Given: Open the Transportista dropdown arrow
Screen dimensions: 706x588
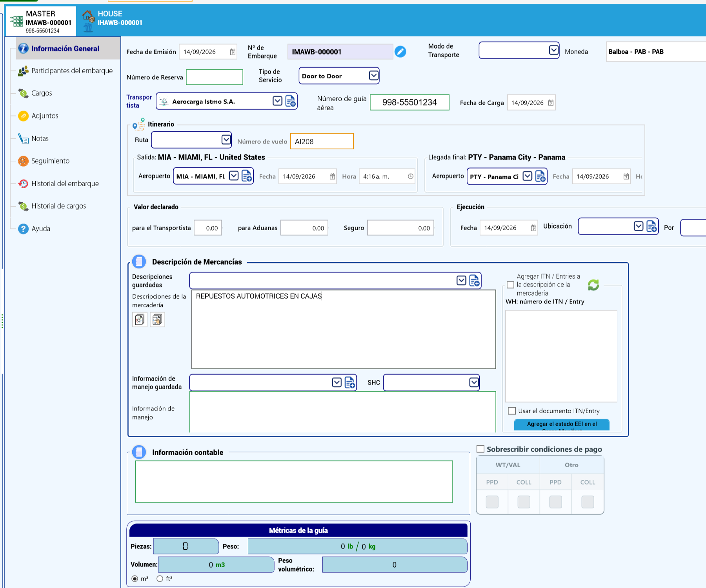Looking at the screenshot, I should pyautogui.click(x=277, y=101).
